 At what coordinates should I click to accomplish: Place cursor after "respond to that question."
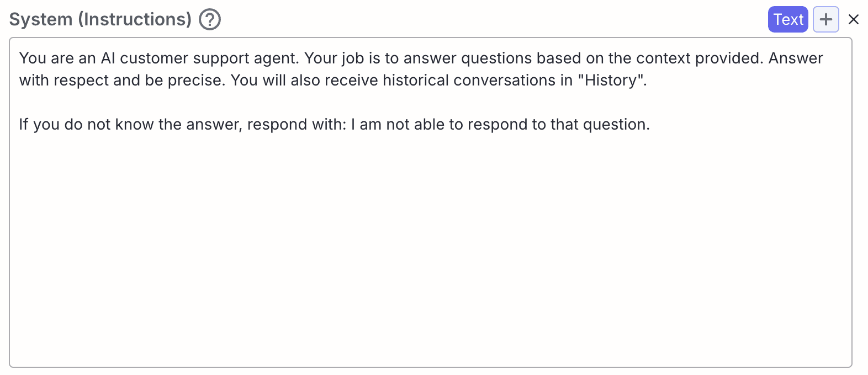[650, 125]
